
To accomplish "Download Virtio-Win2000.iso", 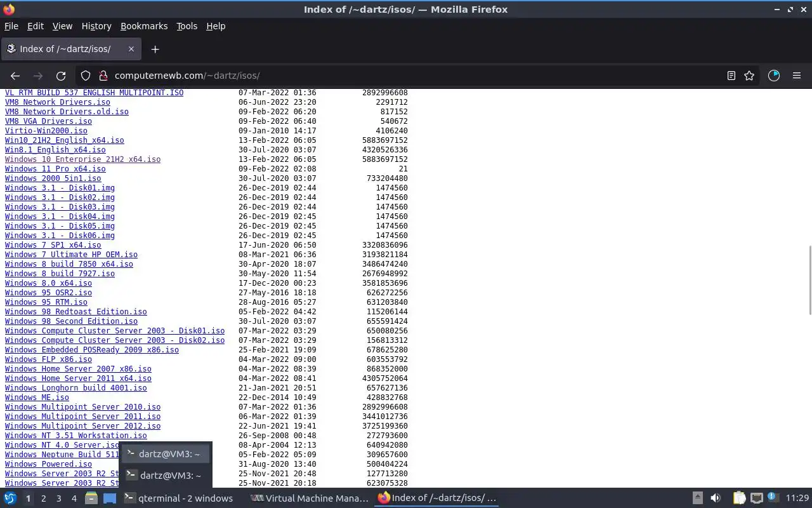I will coord(46,131).
